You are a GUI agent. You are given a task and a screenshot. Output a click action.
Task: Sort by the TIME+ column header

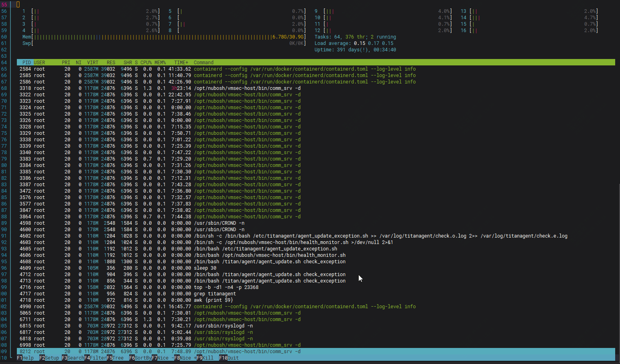[x=181, y=63]
